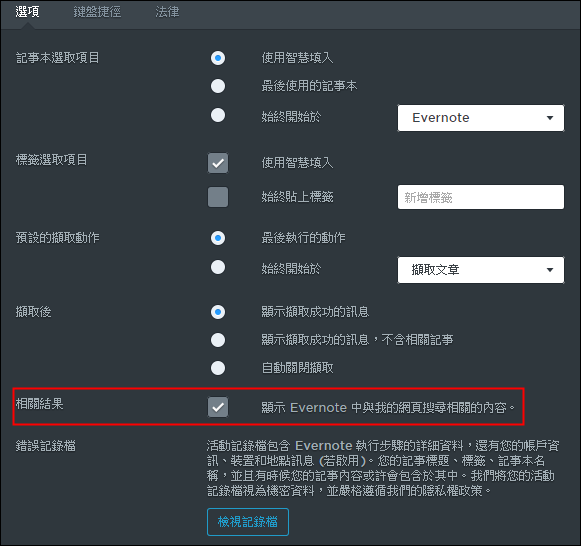Select 始終開始於 radio next to 擷取文章 dropdown
This screenshot has height=546, width=581.
[218, 267]
